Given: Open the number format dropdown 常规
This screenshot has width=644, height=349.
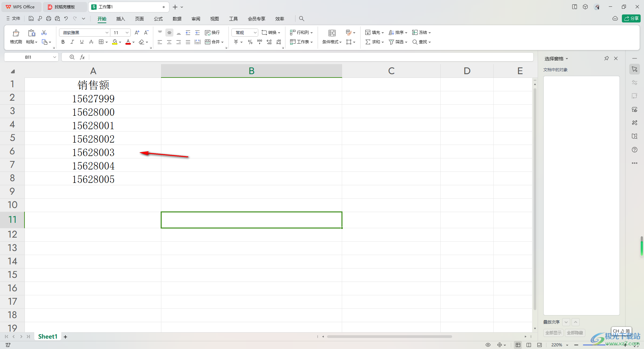Looking at the screenshot, I should point(255,33).
